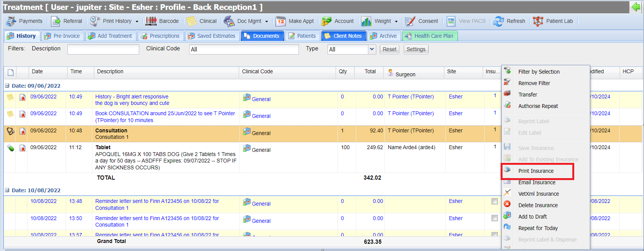The width and height of the screenshot is (644, 251).
Task: Click the Delete Insurance red cross icon
Action: [507, 204]
